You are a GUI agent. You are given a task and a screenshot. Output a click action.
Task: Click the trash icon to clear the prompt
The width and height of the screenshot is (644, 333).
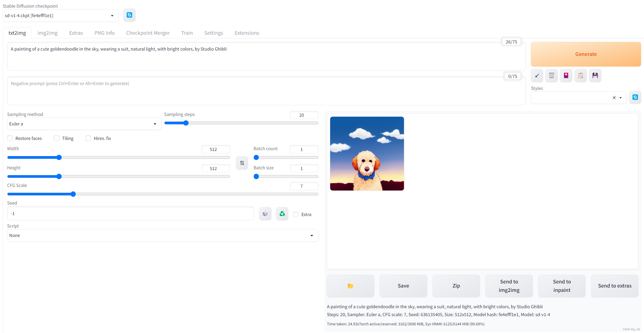551,76
